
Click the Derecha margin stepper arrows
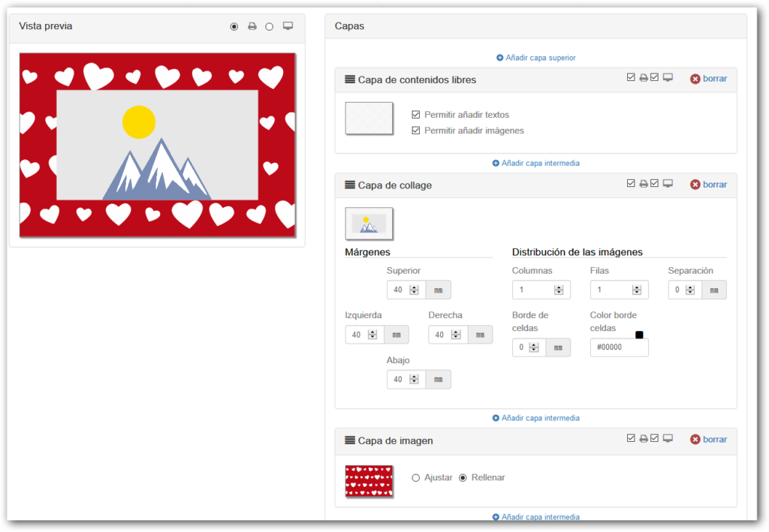point(456,335)
